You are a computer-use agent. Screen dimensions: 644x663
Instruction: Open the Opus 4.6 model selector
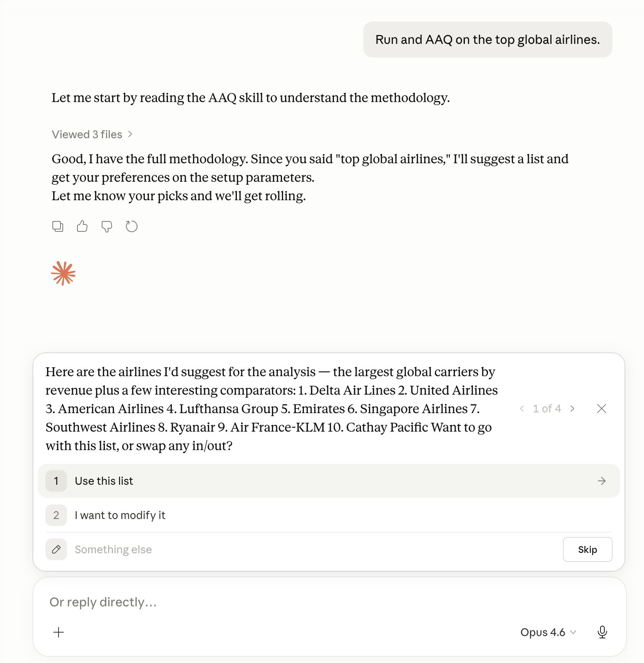[x=548, y=632]
